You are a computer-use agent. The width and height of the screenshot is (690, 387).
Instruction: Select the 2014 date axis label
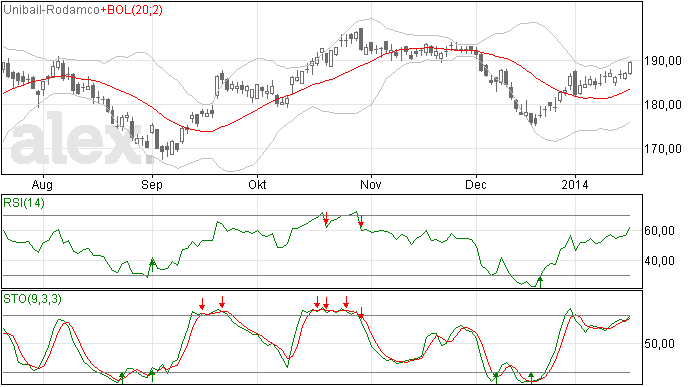pos(575,184)
